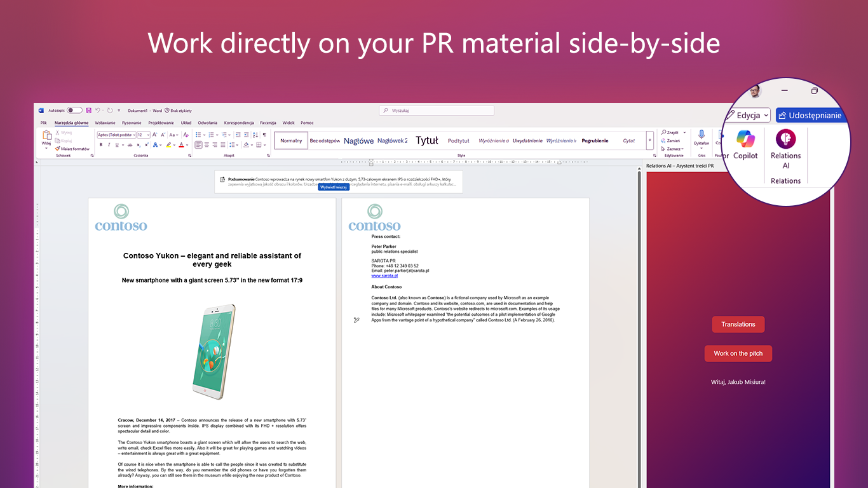
Task: Click the Wklej (Paste) clipboard icon
Action: pyautogui.click(x=46, y=135)
